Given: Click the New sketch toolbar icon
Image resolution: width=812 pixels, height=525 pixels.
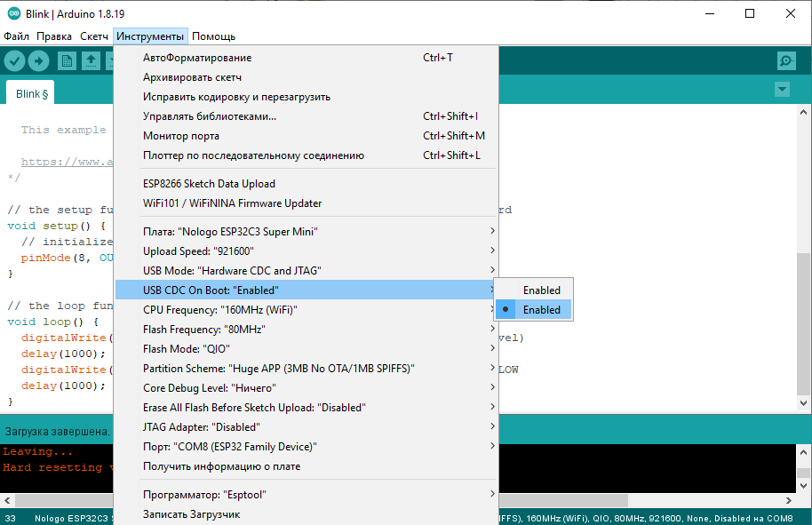Looking at the screenshot, I should [x=67, y=60].
